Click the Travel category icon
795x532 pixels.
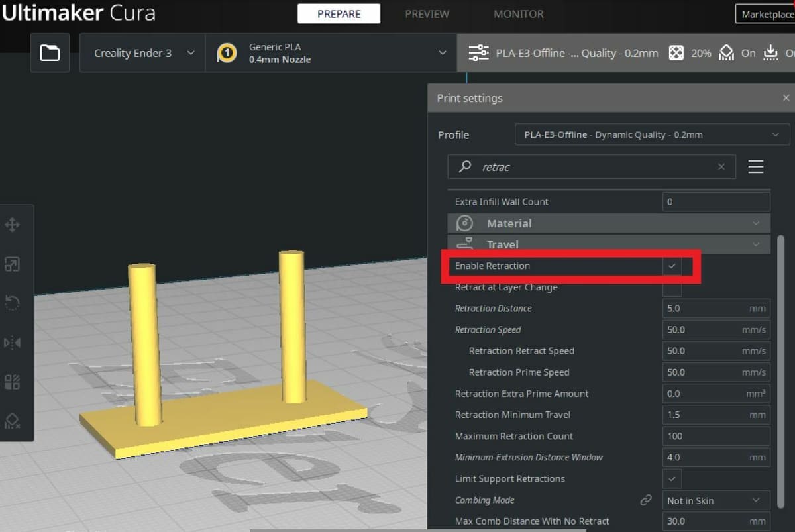[x=465, y=244]
